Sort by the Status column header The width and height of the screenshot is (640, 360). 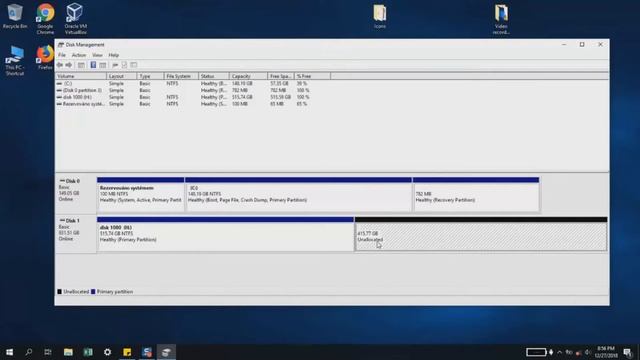214,76
